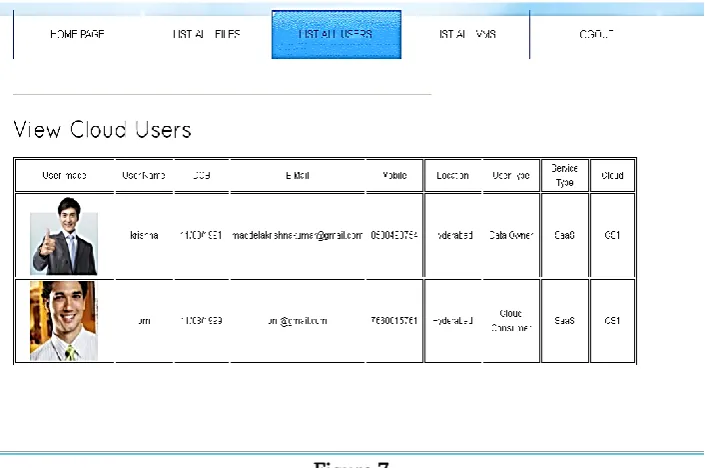Select the highlighted LIST ALL USERS tab

click(x=336, y=35)
